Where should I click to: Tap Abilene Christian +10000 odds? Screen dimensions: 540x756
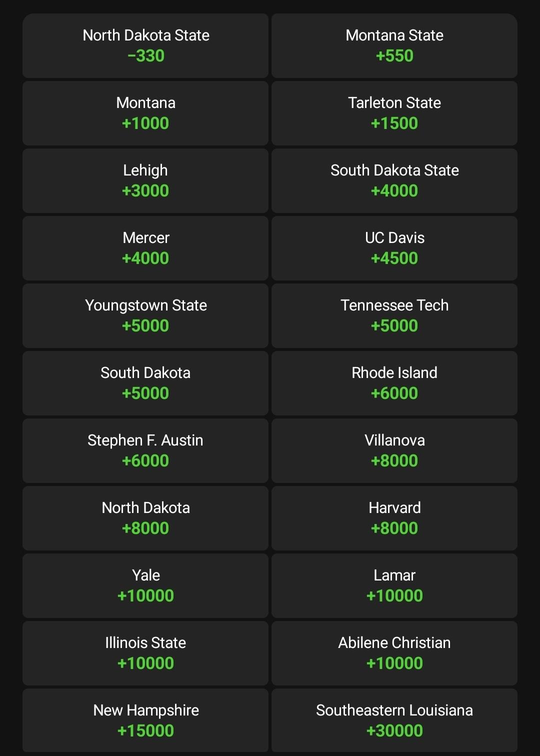pyautogui.click(x=394, y=653)
